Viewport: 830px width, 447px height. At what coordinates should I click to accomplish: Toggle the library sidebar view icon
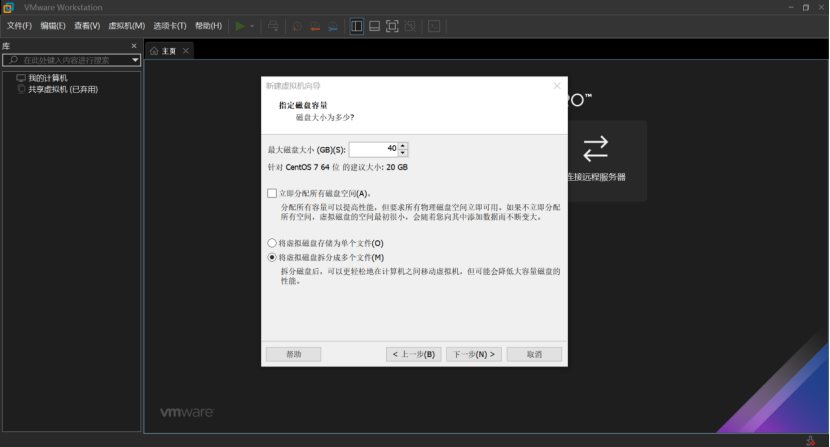(x=357, y=26)
